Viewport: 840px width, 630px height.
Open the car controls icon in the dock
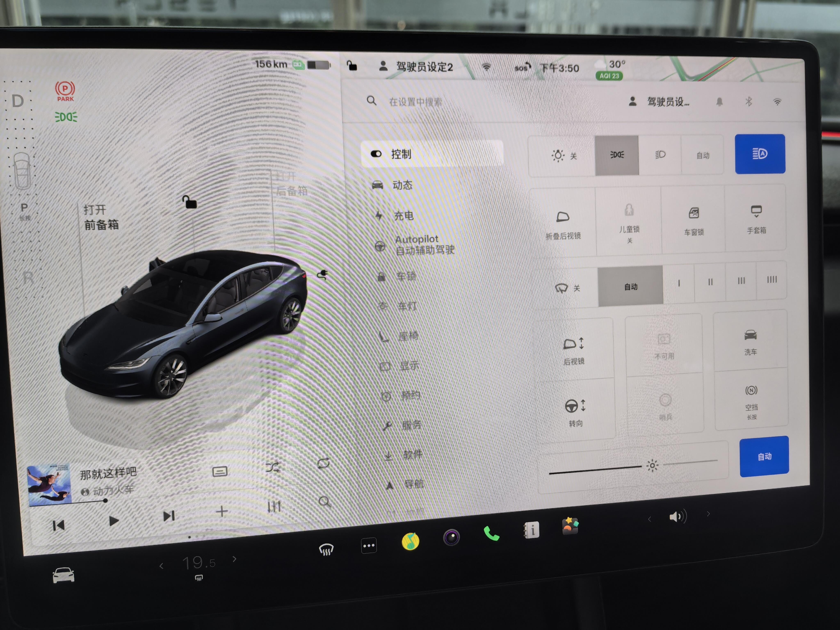(x=63, y=575)
